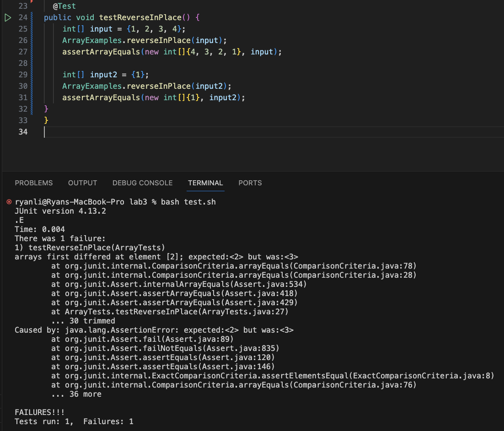Click the testReverseInPlace method name in the editor

(140, 18)
